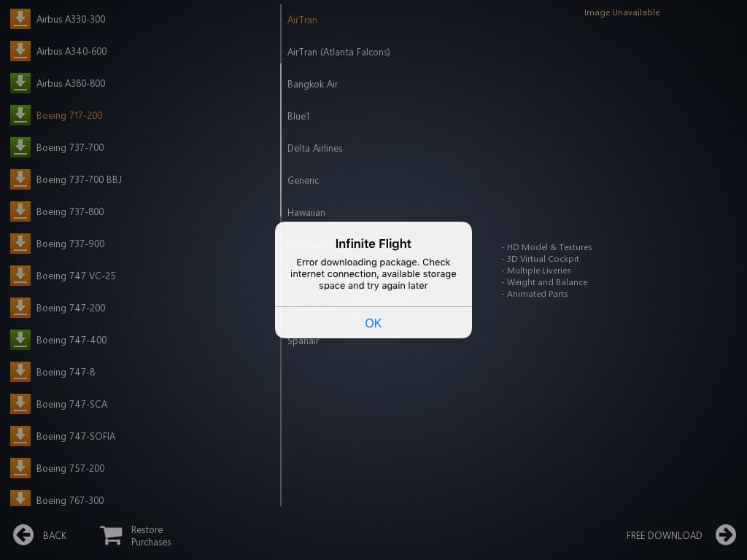
Task: Click Restore Purchases text
Action: point(151,536)
